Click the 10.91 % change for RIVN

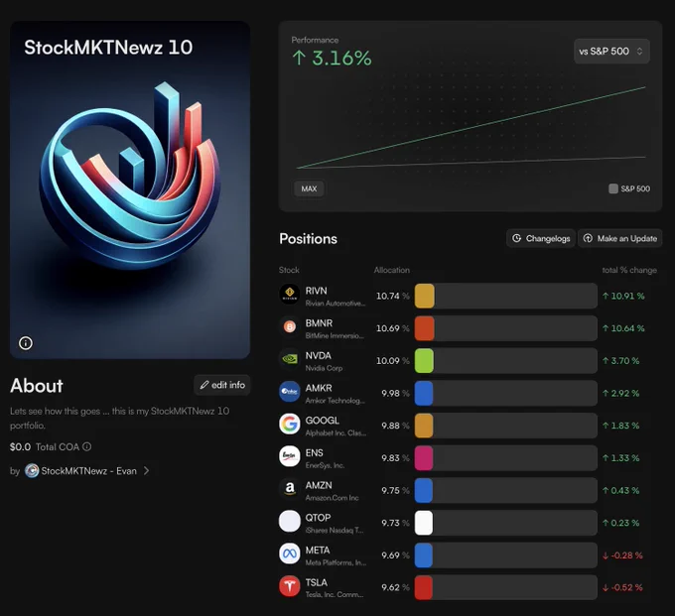[623, 296]
